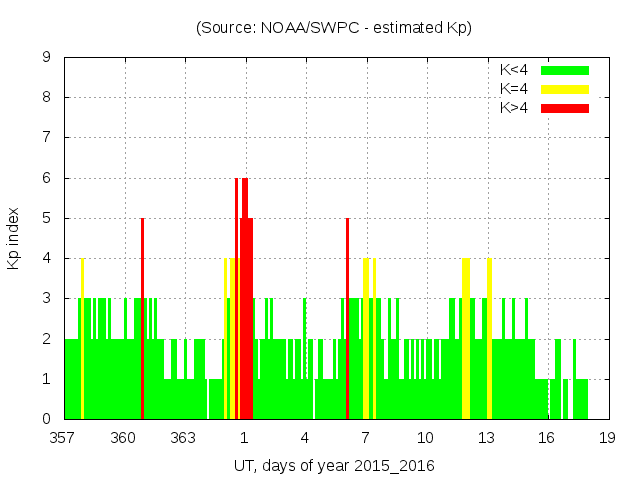This screenshot has height=480, width=640.
Task: Click the 'UT, days of year 2015_2016' label
Action: (x=334, y=466)
